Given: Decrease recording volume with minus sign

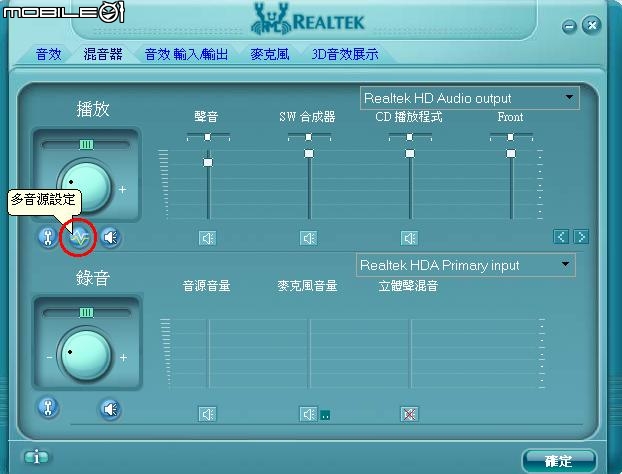Looking at the screenshot, I should (49, 358).
